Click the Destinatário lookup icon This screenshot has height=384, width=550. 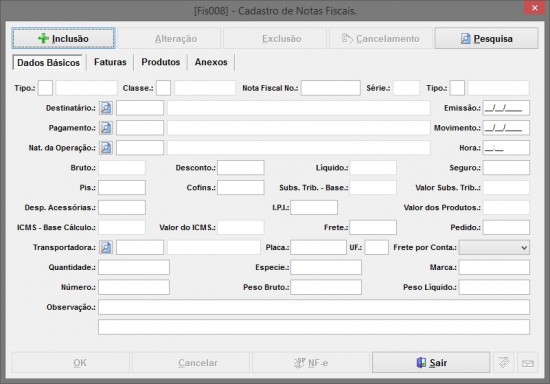click(x=106, y=108)
